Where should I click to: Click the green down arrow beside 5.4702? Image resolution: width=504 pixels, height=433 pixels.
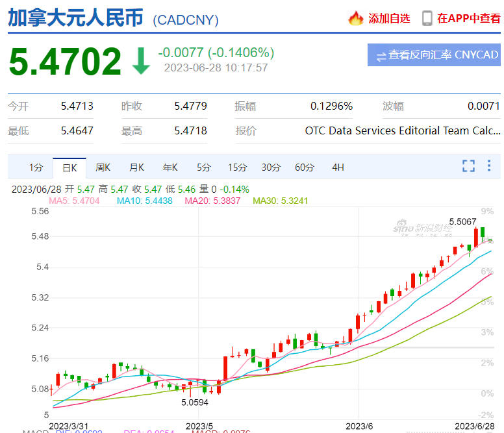(x=140, y=60)
